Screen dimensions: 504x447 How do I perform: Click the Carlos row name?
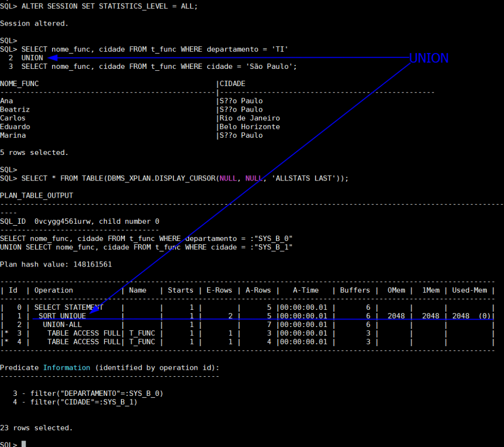coord(13,118)
